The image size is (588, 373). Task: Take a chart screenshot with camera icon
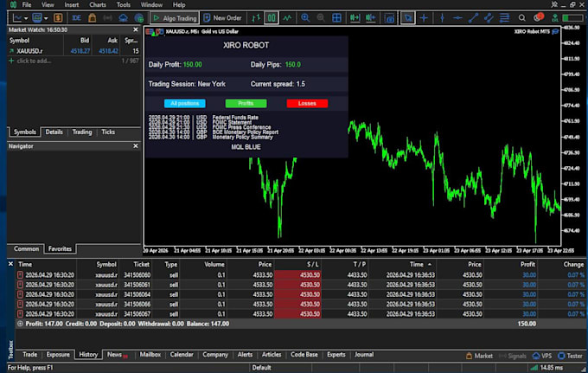(x=390, y=18)
